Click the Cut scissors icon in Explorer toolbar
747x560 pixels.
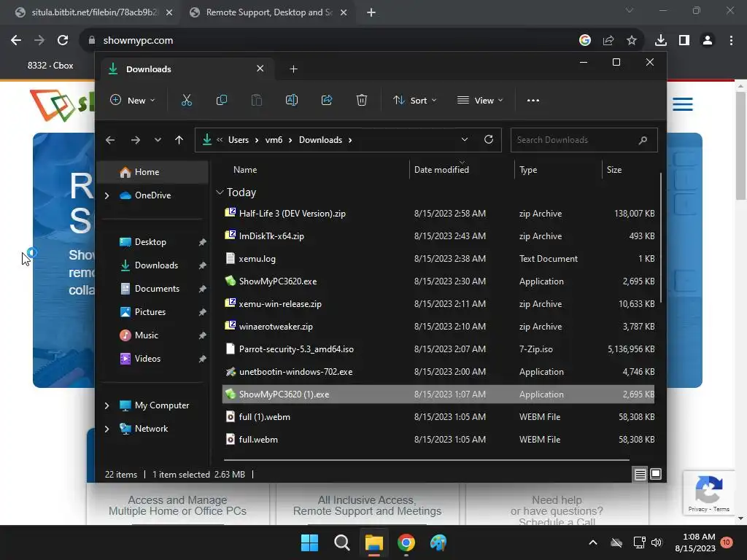[x=186, y=101]
